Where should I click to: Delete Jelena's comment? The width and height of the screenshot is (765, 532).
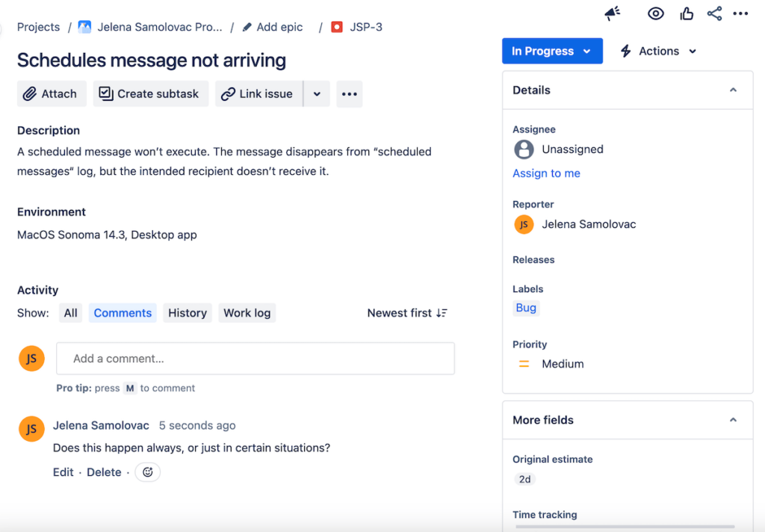coord(104,471)
